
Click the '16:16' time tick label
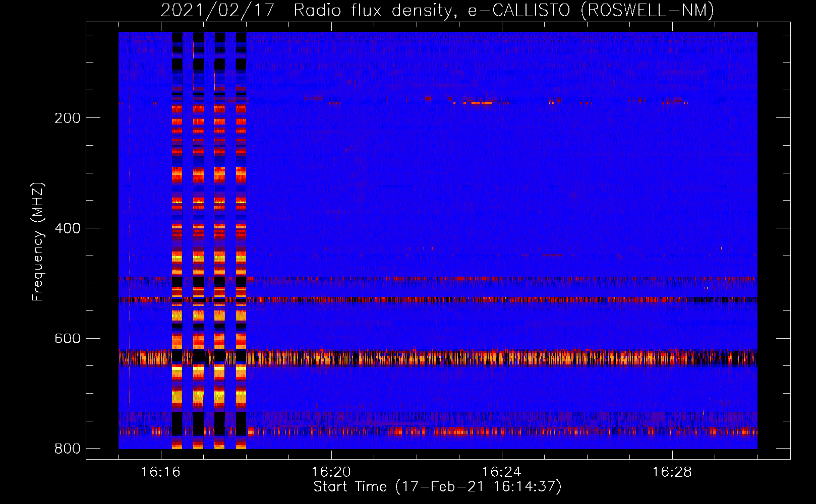click(x=161, y=472)
